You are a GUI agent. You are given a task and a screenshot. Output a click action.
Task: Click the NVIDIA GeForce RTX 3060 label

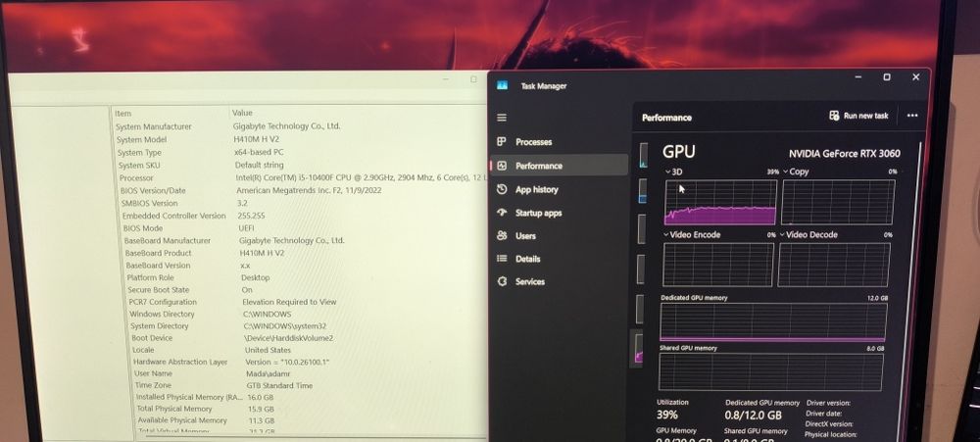pos(845,153)
